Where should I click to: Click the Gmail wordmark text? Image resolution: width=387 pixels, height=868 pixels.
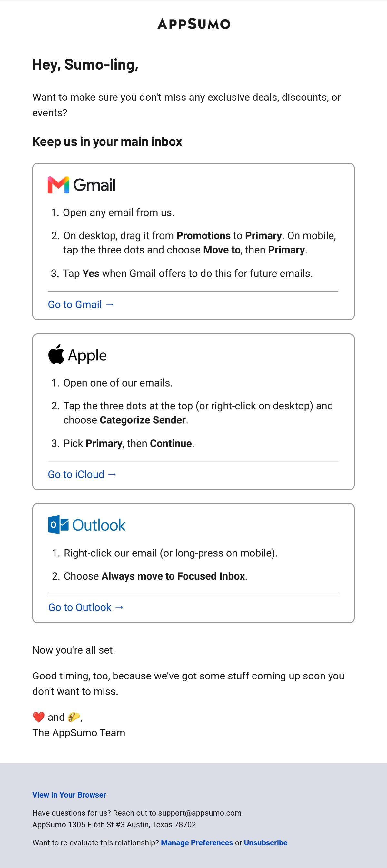click(x=94, y=185)
